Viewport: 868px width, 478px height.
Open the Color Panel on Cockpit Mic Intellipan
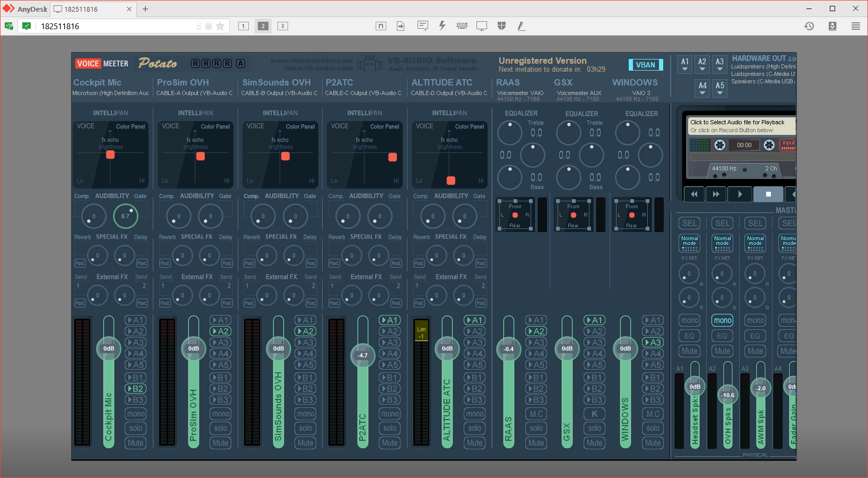point(131,126)
